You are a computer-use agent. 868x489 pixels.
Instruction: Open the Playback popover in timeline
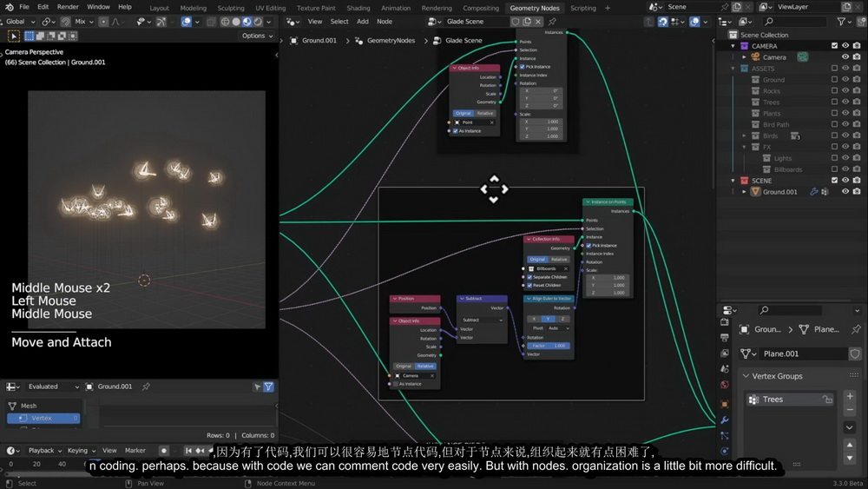[44, 451]
